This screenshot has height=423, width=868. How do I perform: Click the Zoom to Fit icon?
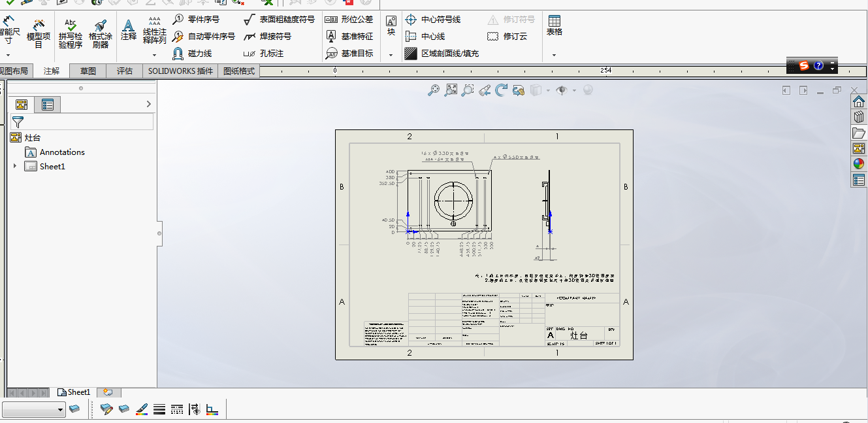(451, 91)
